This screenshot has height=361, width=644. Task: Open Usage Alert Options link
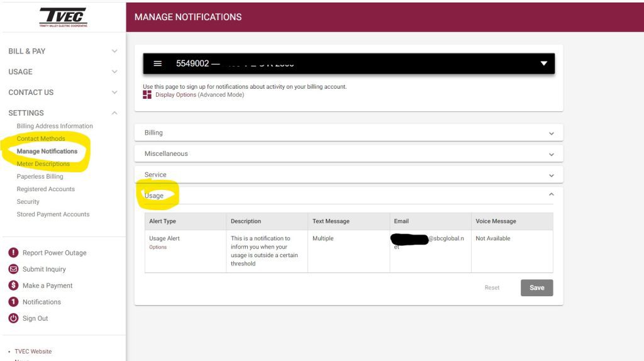click(158, 247)
